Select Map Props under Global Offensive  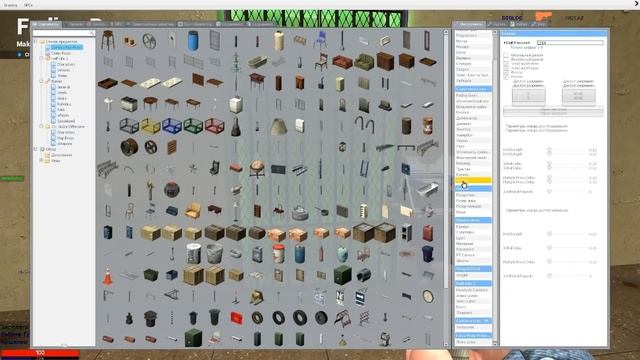pyautogui.click(x=65, y=138)
